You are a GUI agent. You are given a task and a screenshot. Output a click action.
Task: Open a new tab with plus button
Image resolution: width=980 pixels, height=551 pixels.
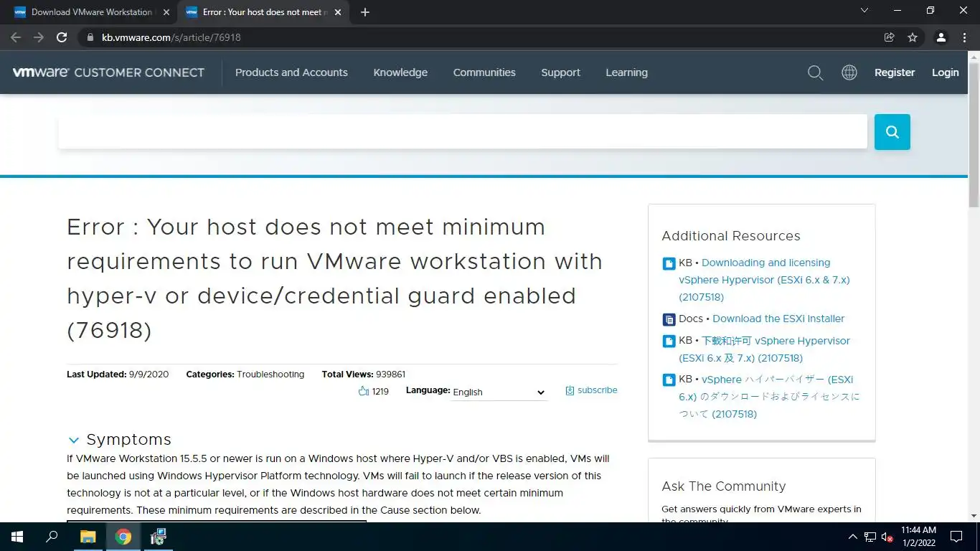pyautogui.click(x=365, y=12)
